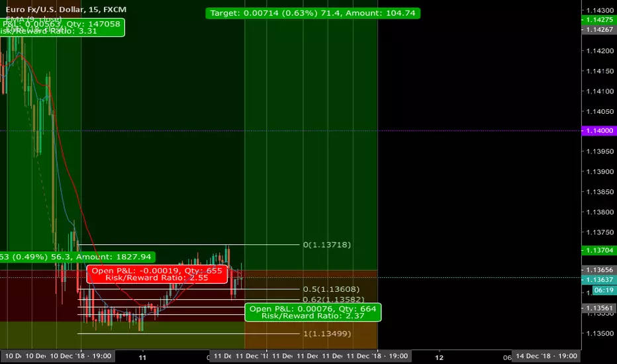Click the 1.13850 price scale value
The height and width of the screenshot is (364, 617).
click(x=600, y=192)
